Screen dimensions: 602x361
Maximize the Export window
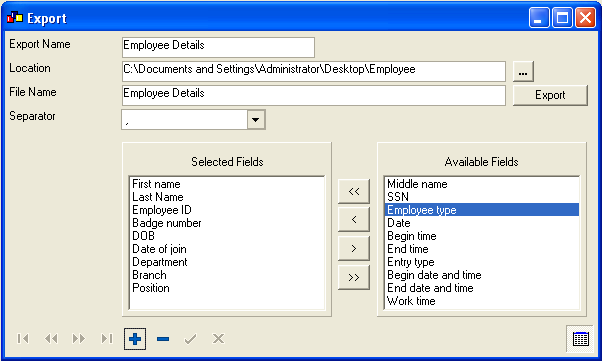coord(562,18)
